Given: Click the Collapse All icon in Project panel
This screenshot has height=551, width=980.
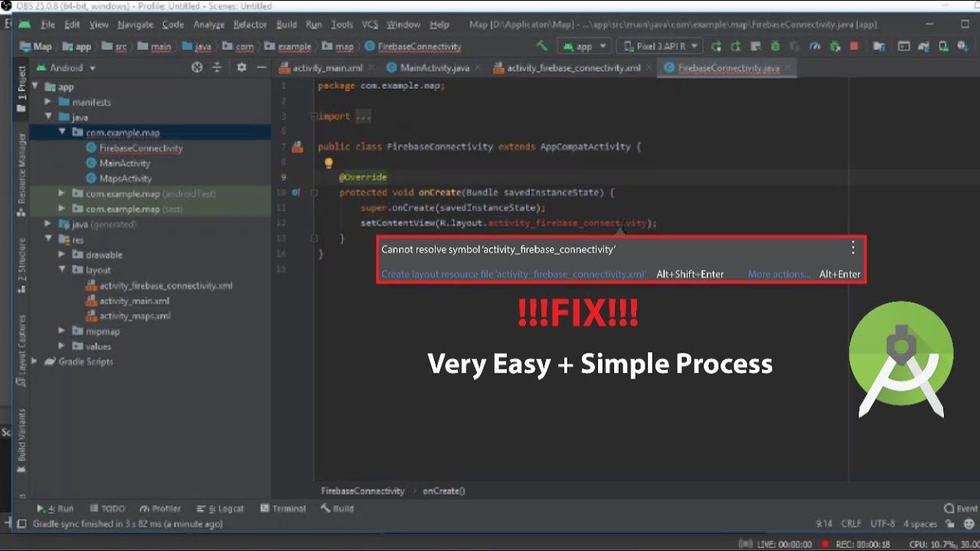Looking at the screenshot, I should [x=217, y=67].
